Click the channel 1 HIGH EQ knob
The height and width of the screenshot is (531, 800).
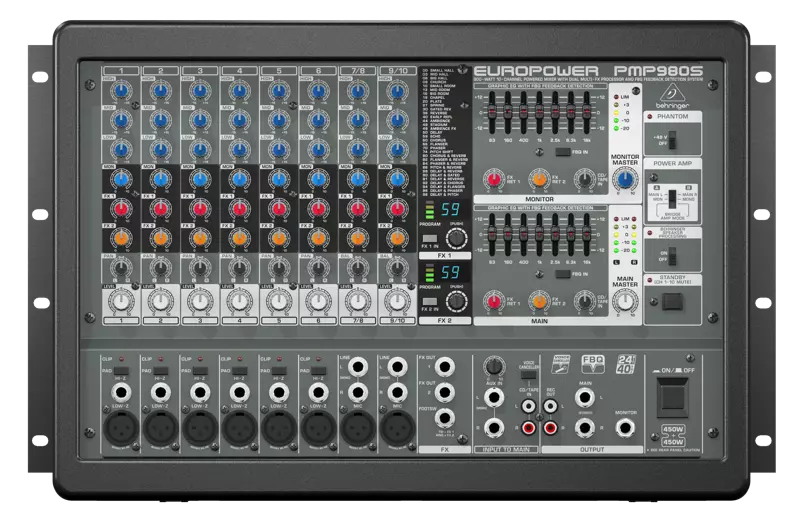121,91
